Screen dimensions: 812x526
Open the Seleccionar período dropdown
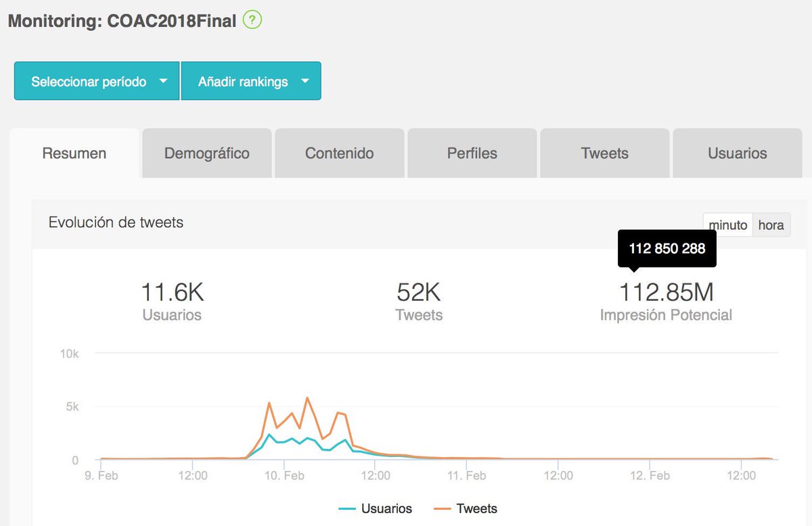(x=97, y=81)
